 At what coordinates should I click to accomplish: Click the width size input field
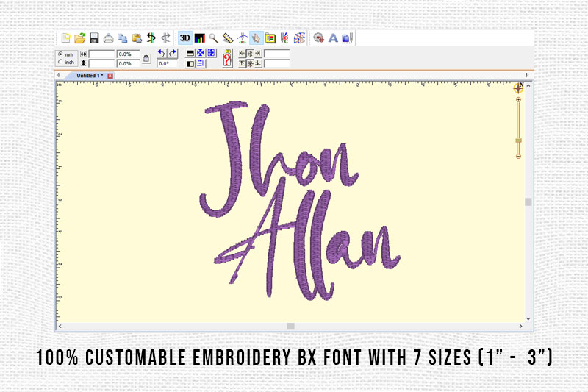(101, 54)
